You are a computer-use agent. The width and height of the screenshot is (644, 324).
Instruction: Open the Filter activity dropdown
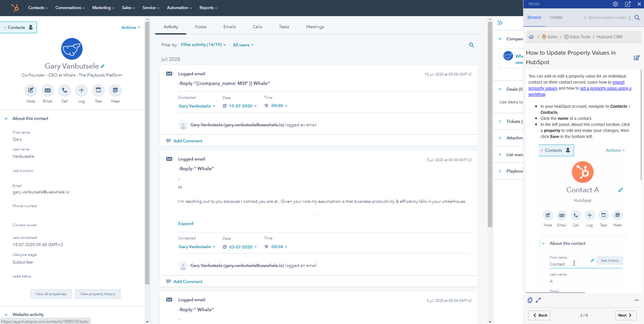[x=203, y=45]
